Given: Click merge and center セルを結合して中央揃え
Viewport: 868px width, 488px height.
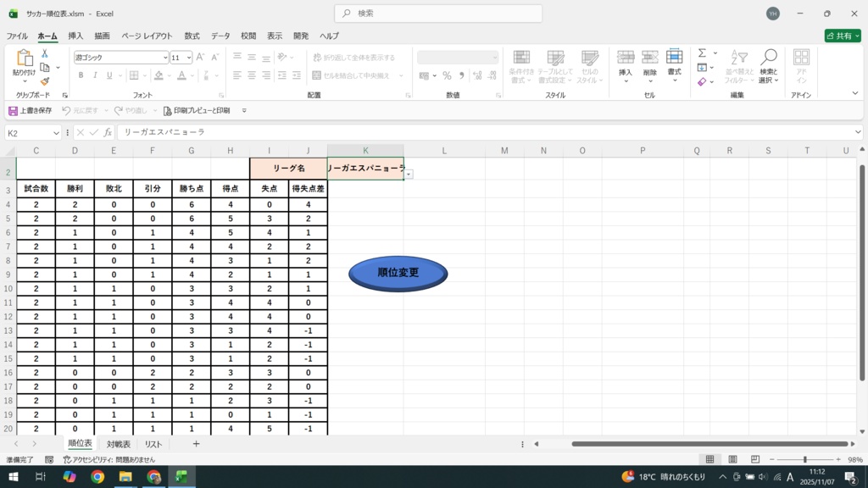Looking at the screenshot, I should click(351, 75).
